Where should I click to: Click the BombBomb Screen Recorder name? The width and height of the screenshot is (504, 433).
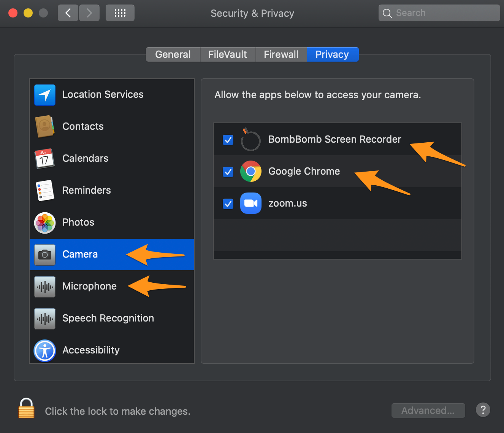(335, 139)
